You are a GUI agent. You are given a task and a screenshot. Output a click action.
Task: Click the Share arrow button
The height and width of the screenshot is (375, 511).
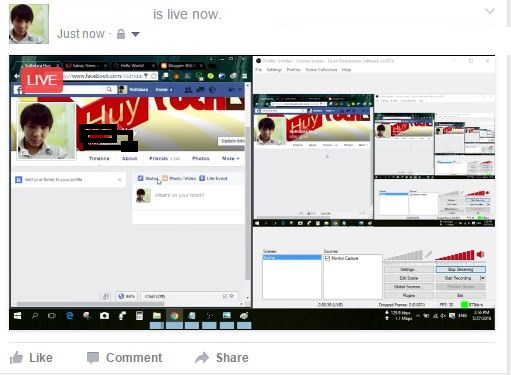222,358
